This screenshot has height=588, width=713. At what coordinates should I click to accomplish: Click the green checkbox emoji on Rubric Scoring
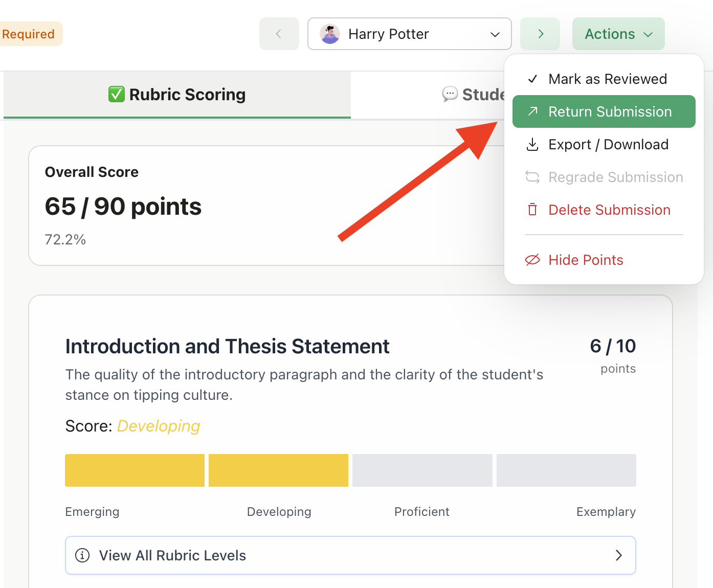117,95
